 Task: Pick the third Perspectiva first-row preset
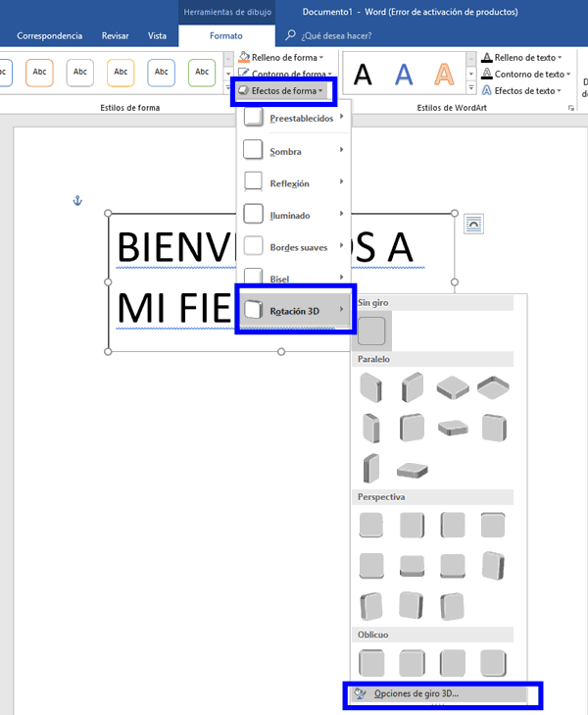(453, 526)
